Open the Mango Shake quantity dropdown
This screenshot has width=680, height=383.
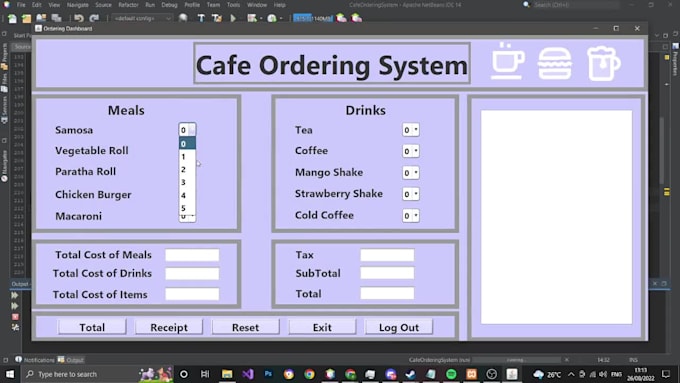[411, 173]
